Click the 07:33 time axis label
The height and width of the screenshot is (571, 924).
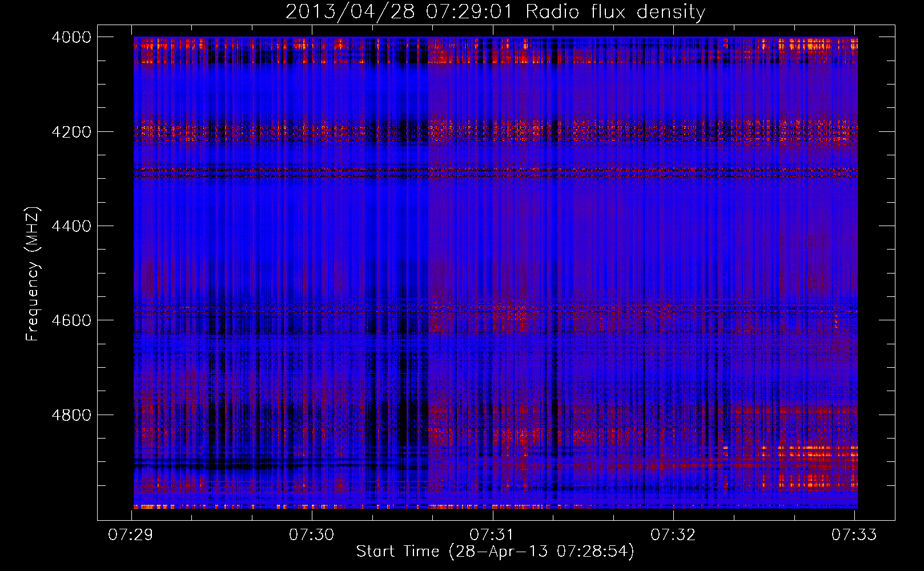854,535
